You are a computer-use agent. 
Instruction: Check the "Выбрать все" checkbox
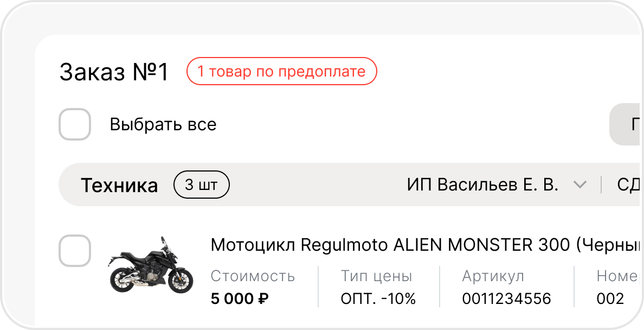click(74, 124)
